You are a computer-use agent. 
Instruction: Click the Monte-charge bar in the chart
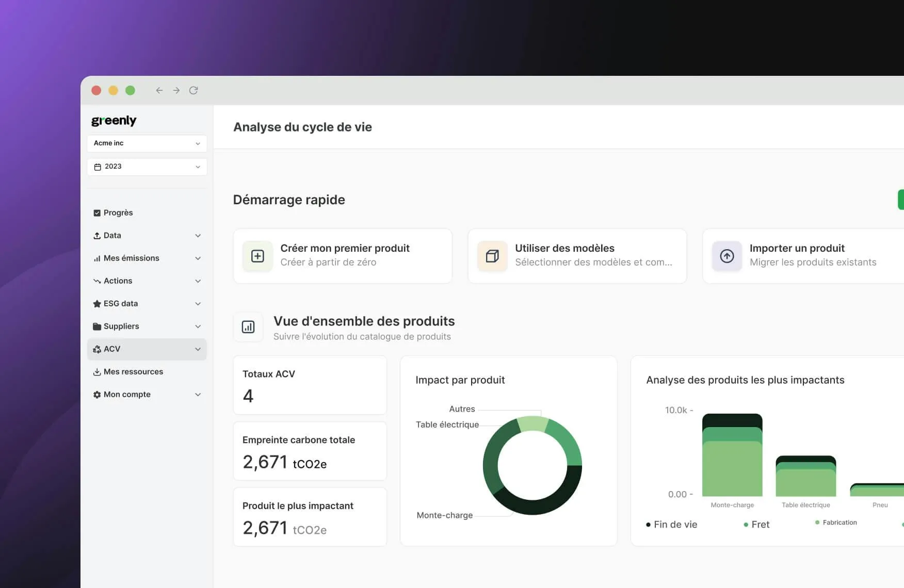click(x=732, y=455)
